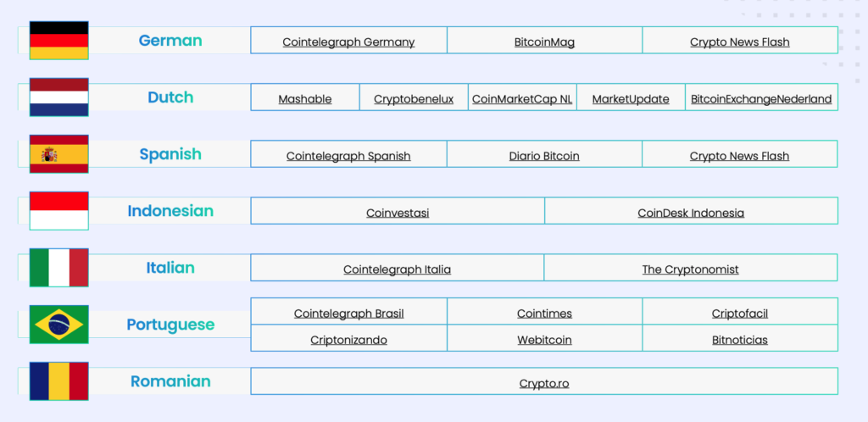The image size is (868, 422).
Task: Open the BitcoinMag link
Action: [544, 42]
